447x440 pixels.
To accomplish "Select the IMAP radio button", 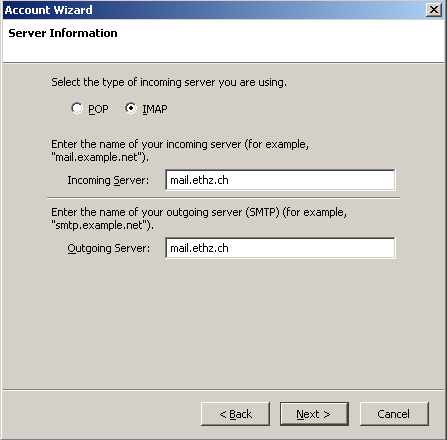I will (131, 108).
